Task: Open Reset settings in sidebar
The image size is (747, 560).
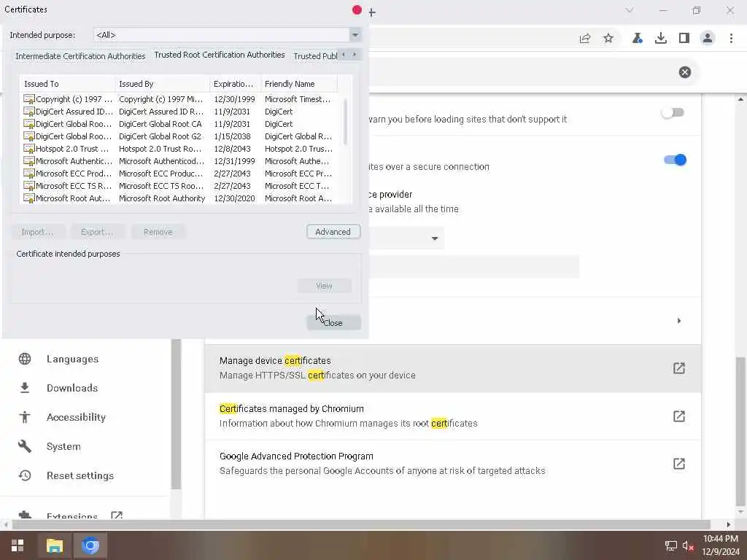Action: 80,475
